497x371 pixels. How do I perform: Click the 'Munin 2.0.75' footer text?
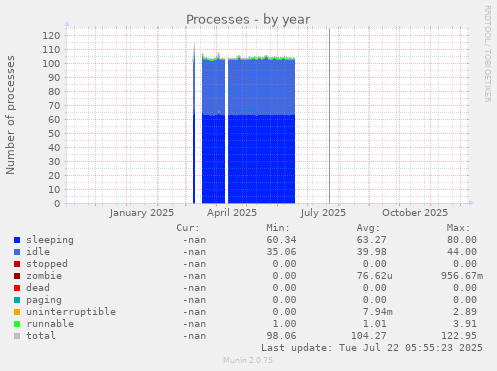coord(248,360)
